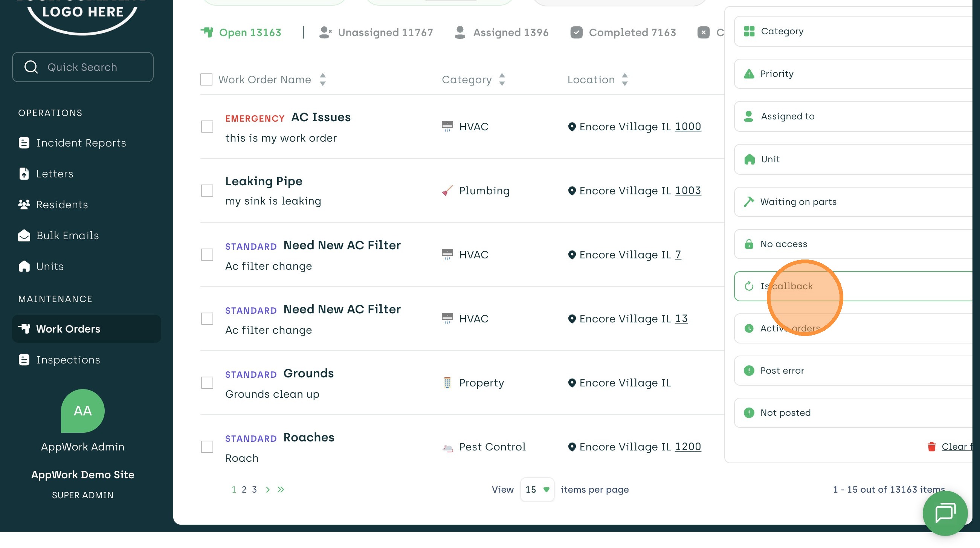Tick the Leaking Pipe row checkbox
Viewport: 980px width, 548px height.
pyautogui.click(x=207, y=190)
